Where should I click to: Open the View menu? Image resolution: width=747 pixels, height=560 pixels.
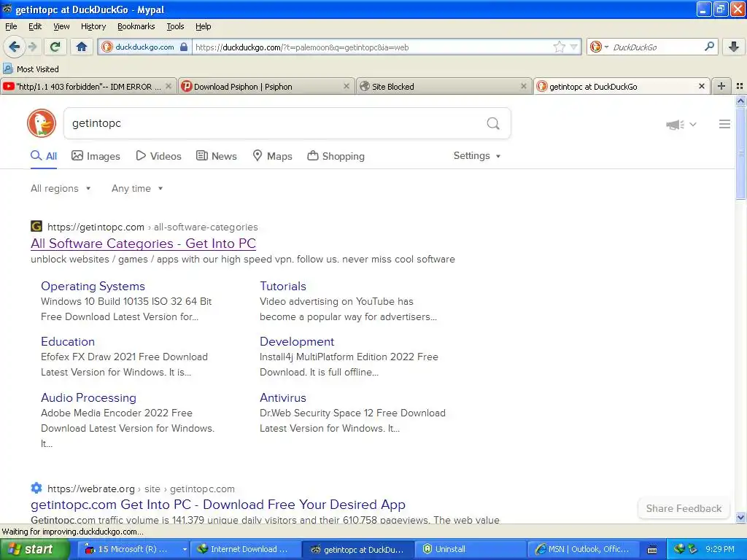(x=61, y=26)
